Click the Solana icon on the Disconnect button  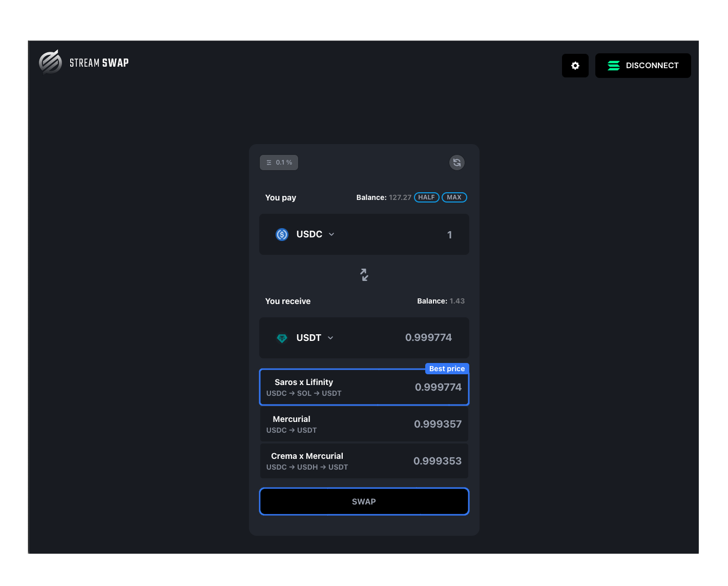point(613,65)
